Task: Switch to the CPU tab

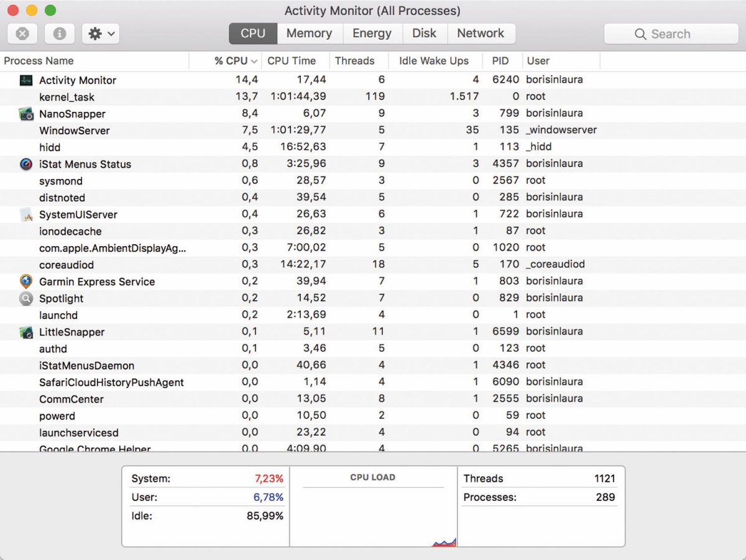Action: click(253, 34)
